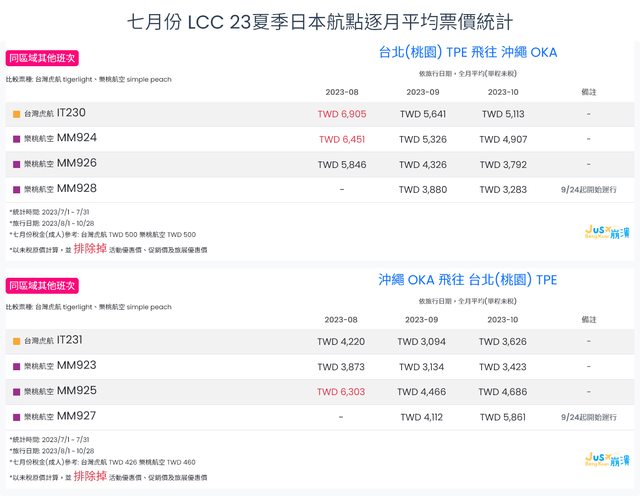Screen dimensions: 640x496
Task: Click the red TWD 6,303 fare for MM925
Action: (x=341, y=392)
